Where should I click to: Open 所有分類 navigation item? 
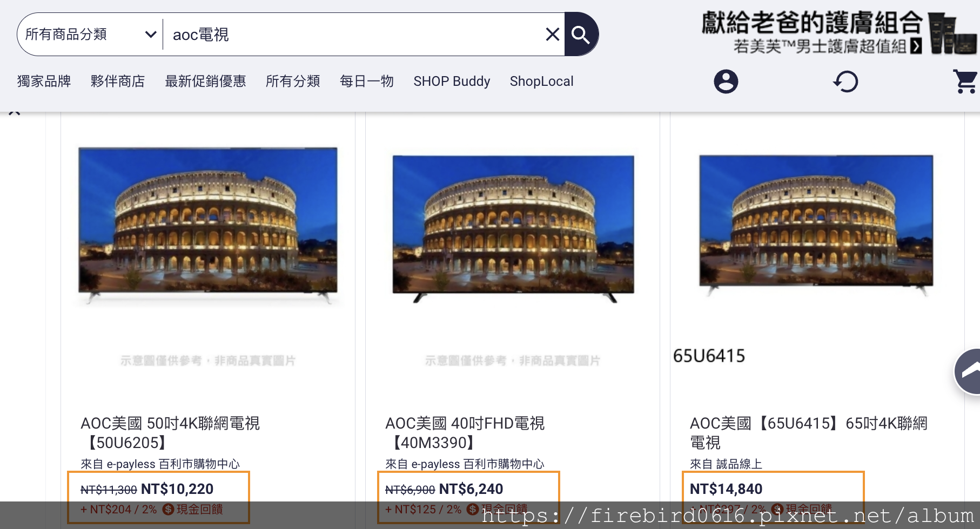click(293, 82)
